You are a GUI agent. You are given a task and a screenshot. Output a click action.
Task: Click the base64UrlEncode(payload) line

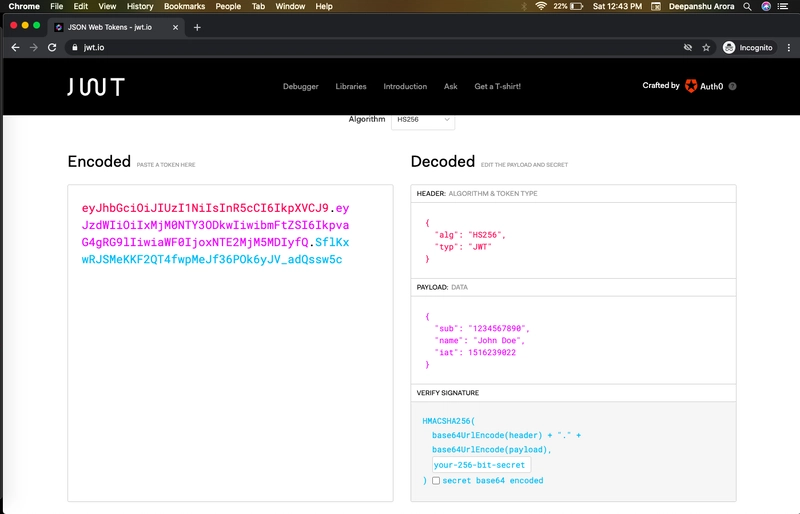coord(492,450)
